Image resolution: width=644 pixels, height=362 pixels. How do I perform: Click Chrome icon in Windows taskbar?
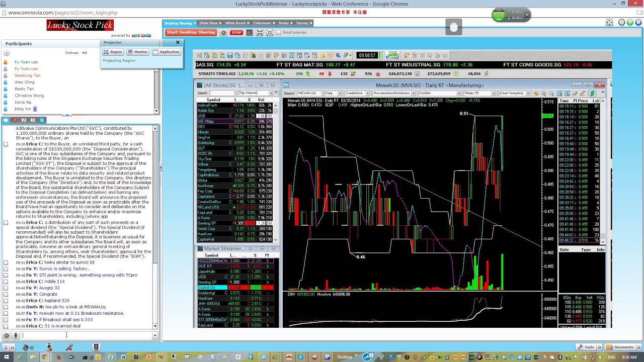tap(44, 357)
